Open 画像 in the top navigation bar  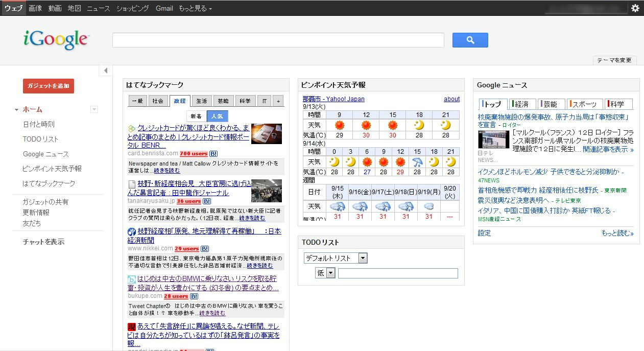click(35, 8)
